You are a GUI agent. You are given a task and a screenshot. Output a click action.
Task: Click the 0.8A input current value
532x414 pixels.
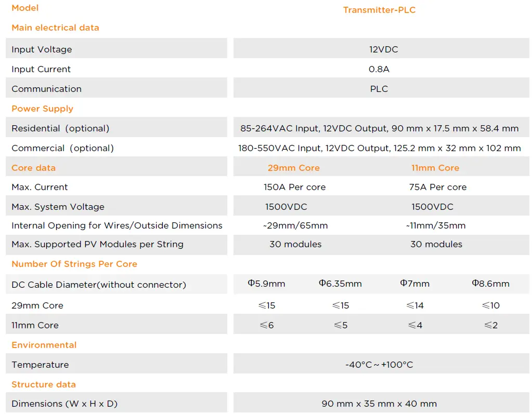[x=379, y=69]
